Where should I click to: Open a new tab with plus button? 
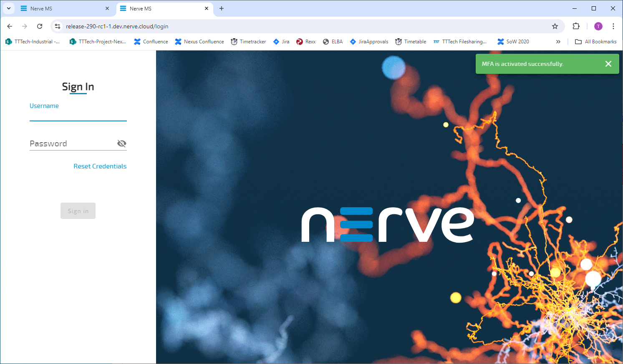click(222, 8)
